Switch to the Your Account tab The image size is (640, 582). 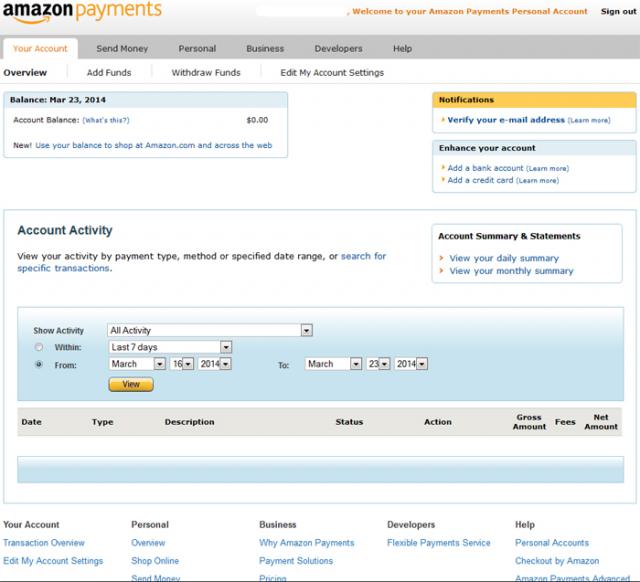(40, 49)
